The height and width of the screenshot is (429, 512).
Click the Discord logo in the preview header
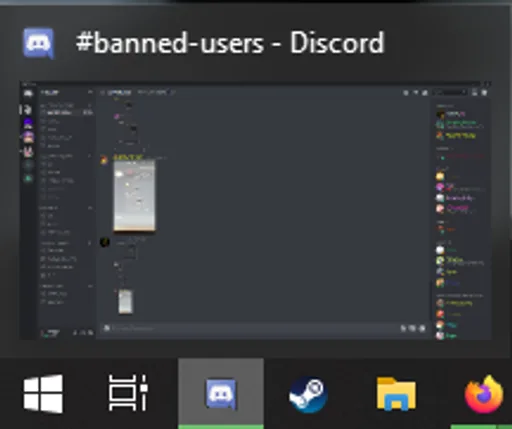coord(38,43)
